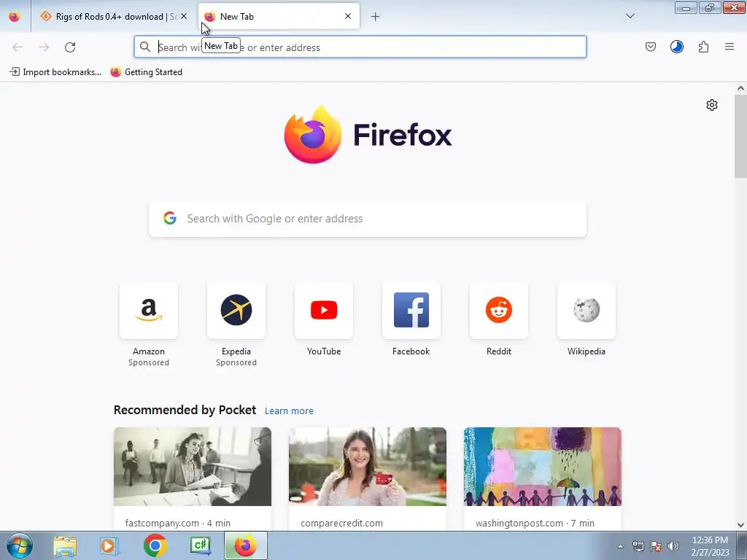Open the Extensions puzzle icon
The height and width of the screenshot is (560, 747).
(x=703, y=47)
